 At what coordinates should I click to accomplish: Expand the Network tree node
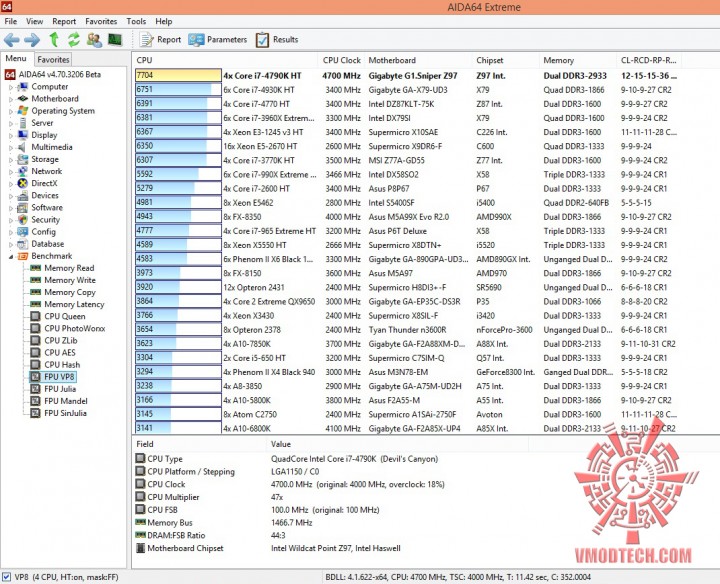11,171
